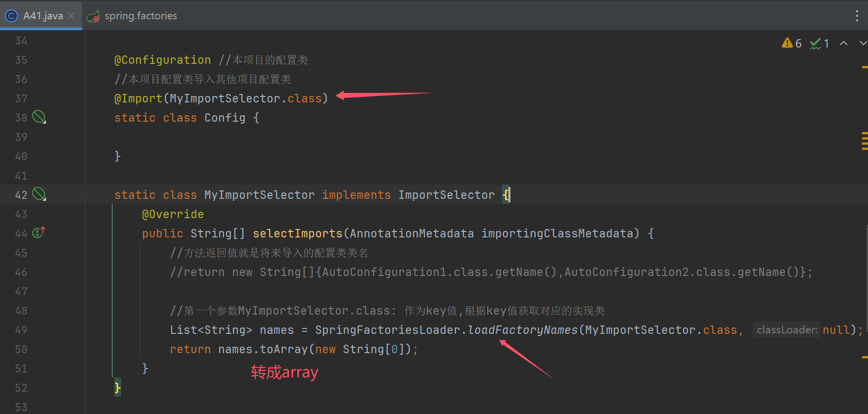Click the classLoader: parameter hint

coord(787,330)
